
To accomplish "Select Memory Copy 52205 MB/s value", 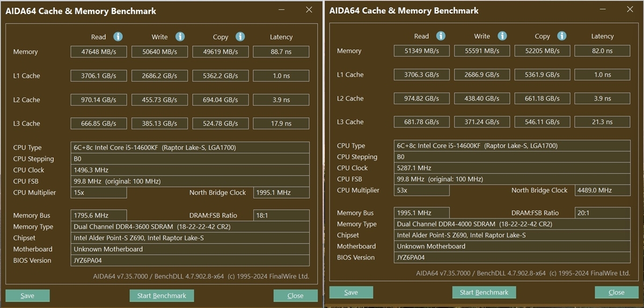I will click(x=543, y=51).
